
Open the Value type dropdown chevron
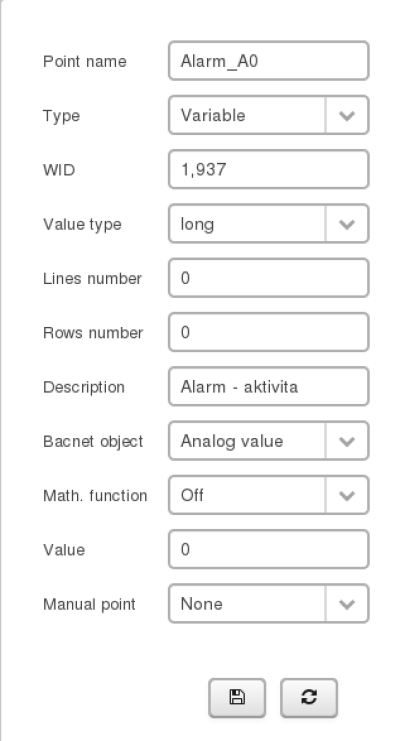coord(347,224)
